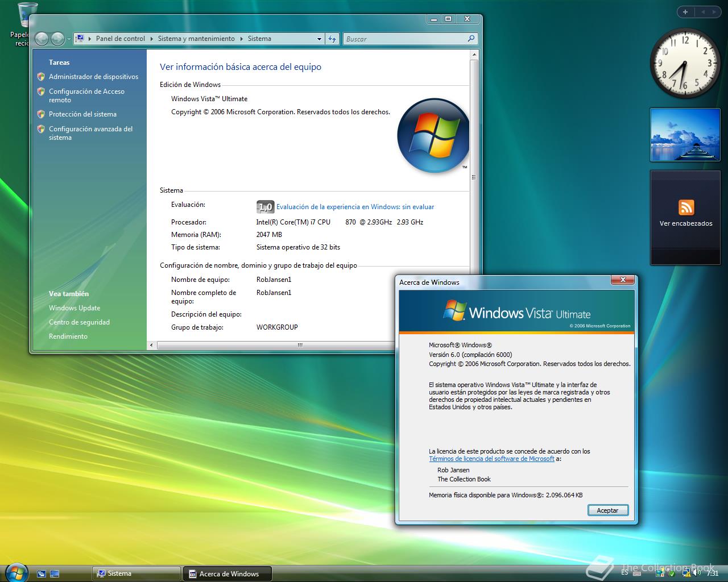728x582 pixels.
Task: Click Aceptar in Acerca de Windows
Action: click(607, 510)
